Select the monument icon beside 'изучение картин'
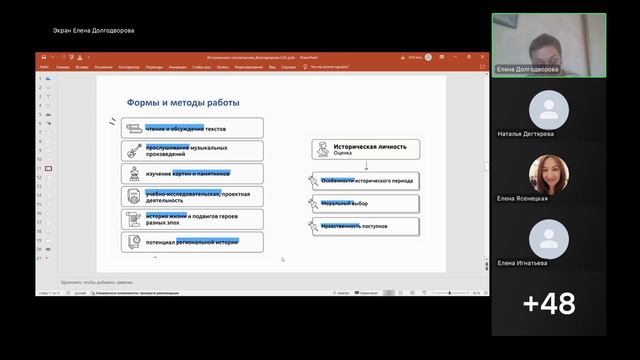640x360 pixels. [134, 173]
